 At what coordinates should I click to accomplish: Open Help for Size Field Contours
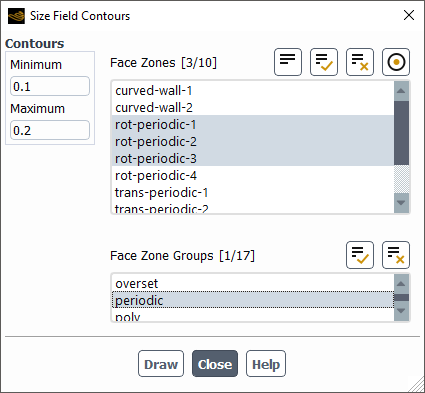click(x=266, y=364)
